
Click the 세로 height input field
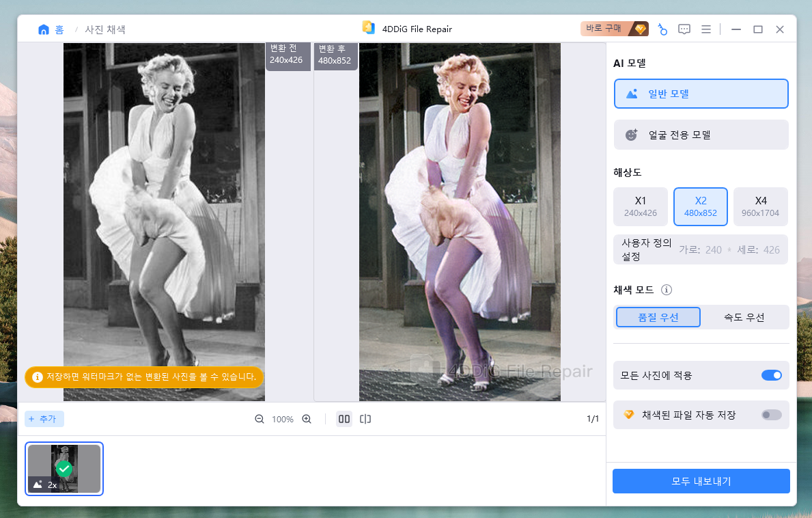pos(770,249)
